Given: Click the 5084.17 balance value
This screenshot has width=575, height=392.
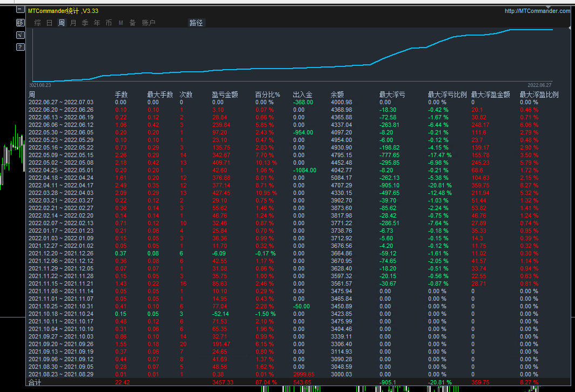Looking at the screenshot, I should [x=341, y=178].
